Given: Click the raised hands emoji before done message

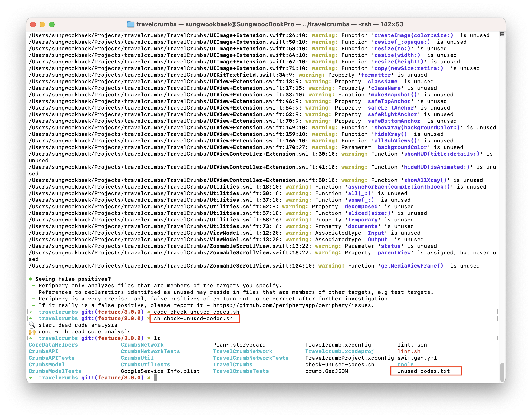Looking at the screenshot, I should 32,332.
